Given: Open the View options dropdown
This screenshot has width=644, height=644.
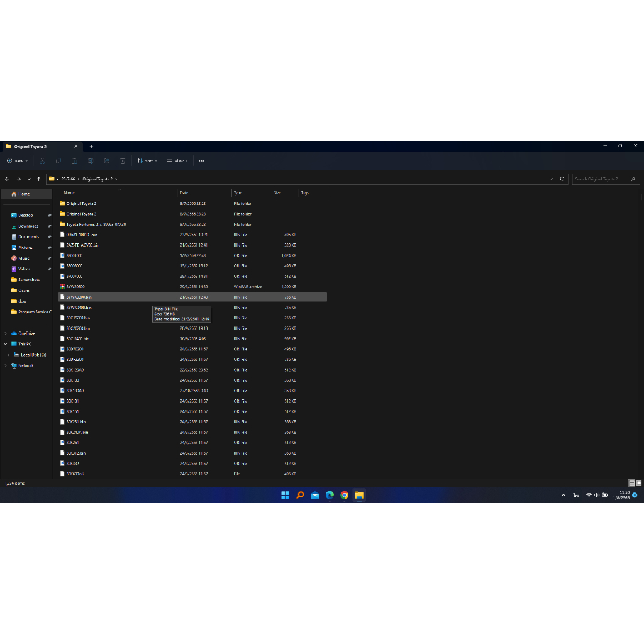Looking at the screenshot, I should [x=177, y=161].
